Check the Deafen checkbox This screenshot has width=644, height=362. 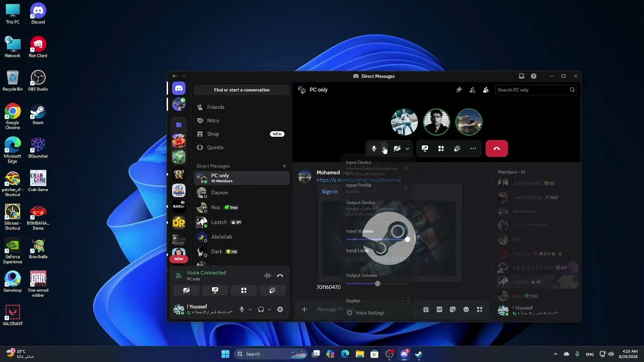click(x=406, y=301)
